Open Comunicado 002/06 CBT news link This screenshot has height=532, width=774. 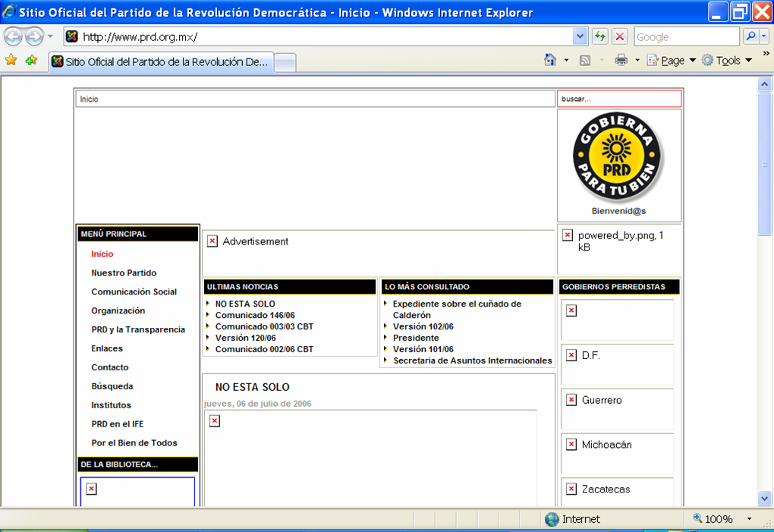[x=264, y=349]
